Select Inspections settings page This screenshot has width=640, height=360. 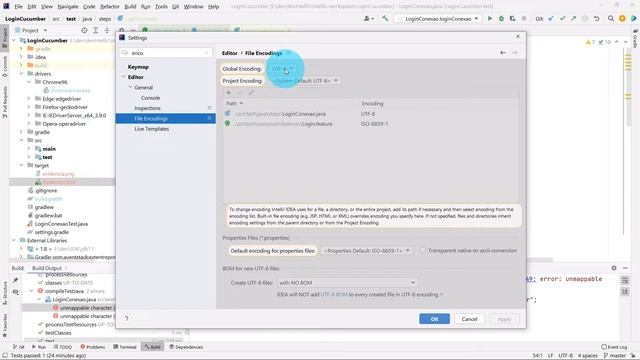point(147,108)
